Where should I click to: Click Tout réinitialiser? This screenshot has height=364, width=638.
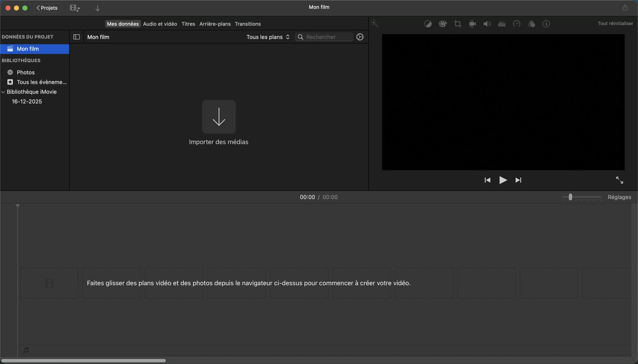615,23
